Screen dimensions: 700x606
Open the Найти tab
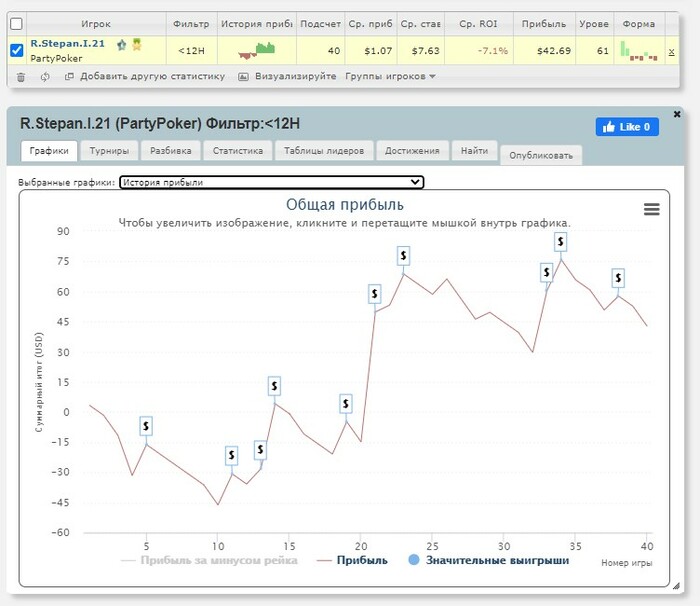pos(474,150)
